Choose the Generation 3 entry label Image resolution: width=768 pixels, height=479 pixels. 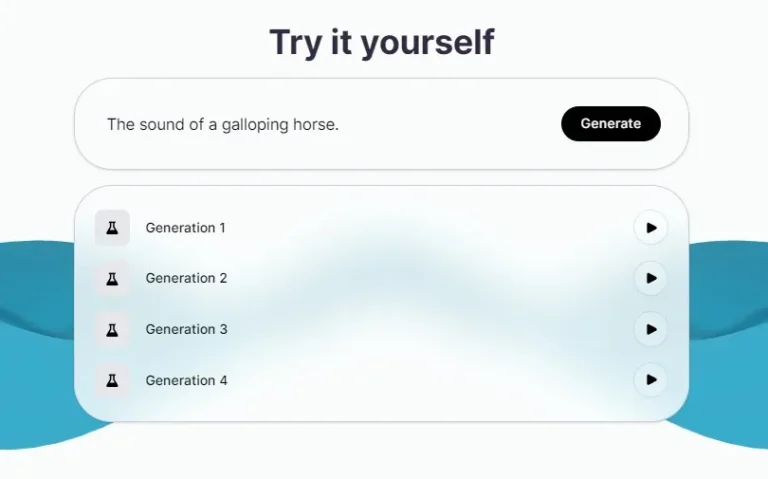click(x=186, y=329)
